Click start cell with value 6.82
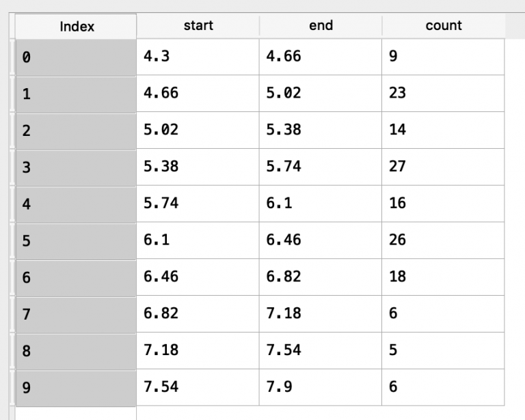The width and height of the screenshot is (525, 420). 198,313
